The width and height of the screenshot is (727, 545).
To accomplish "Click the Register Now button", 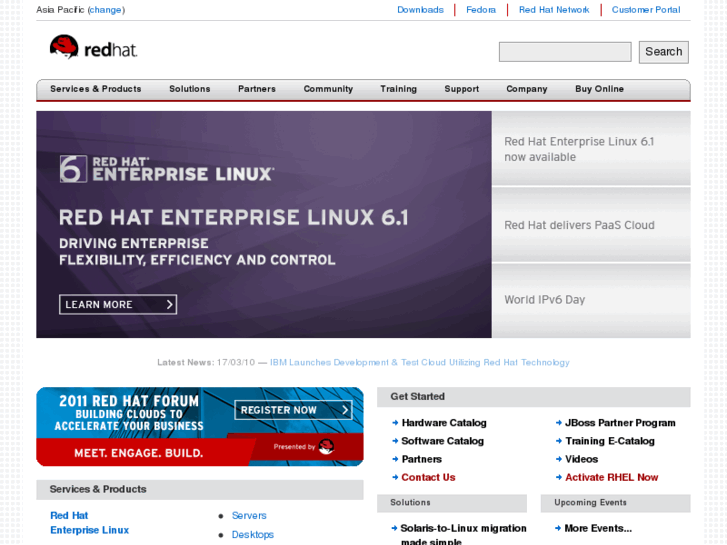I will 293,410.
